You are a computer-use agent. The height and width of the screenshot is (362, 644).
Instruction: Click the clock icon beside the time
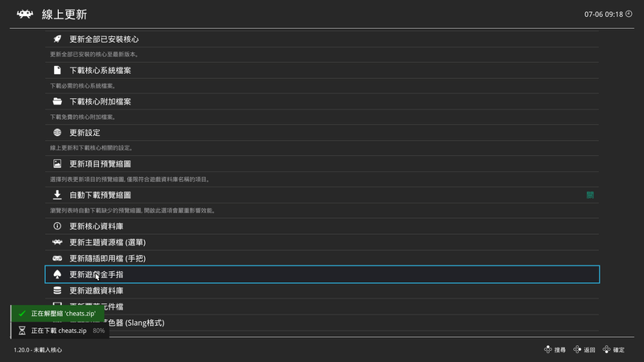pos(629,14)
